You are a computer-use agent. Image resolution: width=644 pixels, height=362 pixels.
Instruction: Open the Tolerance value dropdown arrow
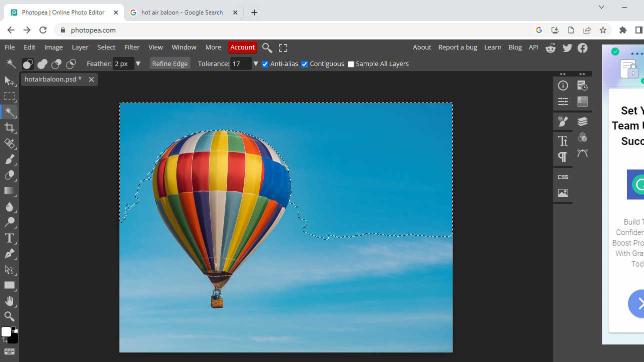pyautogui.click(x=256, y=64)
